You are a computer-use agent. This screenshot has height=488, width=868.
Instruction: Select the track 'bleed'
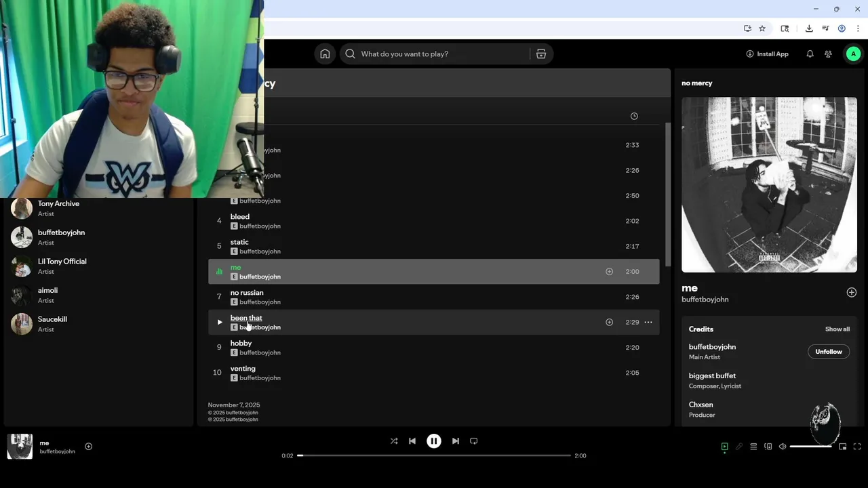click(433, 221)
